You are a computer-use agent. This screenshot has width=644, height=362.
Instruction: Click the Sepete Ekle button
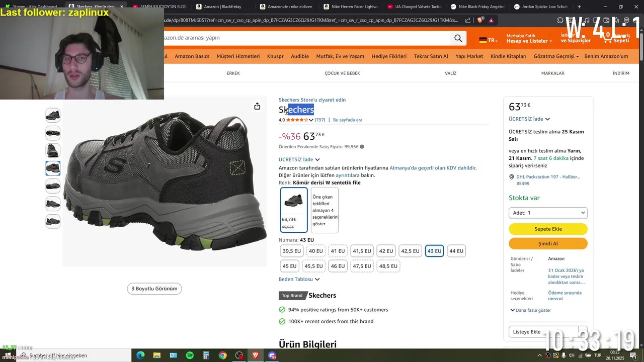(548, 229)
